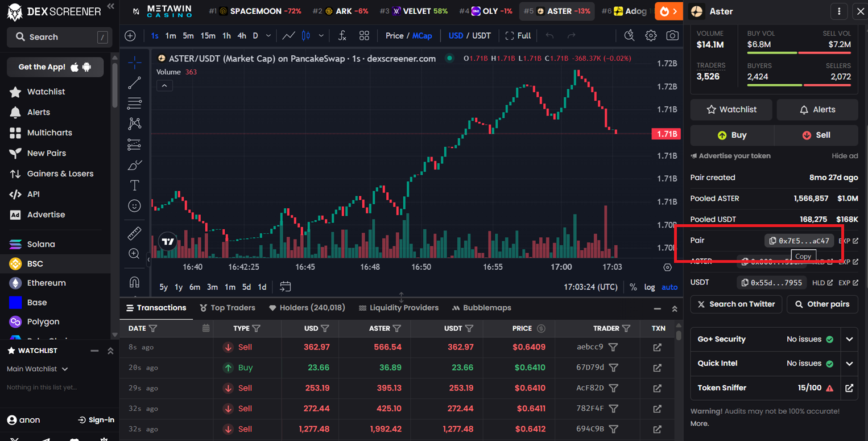The width and height of the screenshot is (868, 441).
Task: Collapse the left sidebar
Action: 111,6
